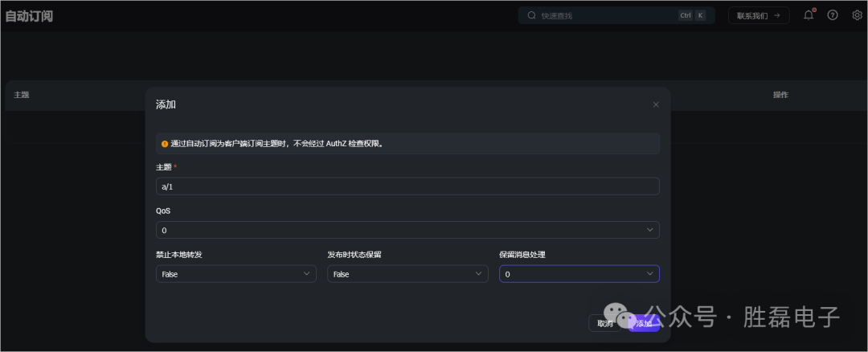Click the AuthZ notice text
Viewport: 868px width, 352px height.
(276, 144)
